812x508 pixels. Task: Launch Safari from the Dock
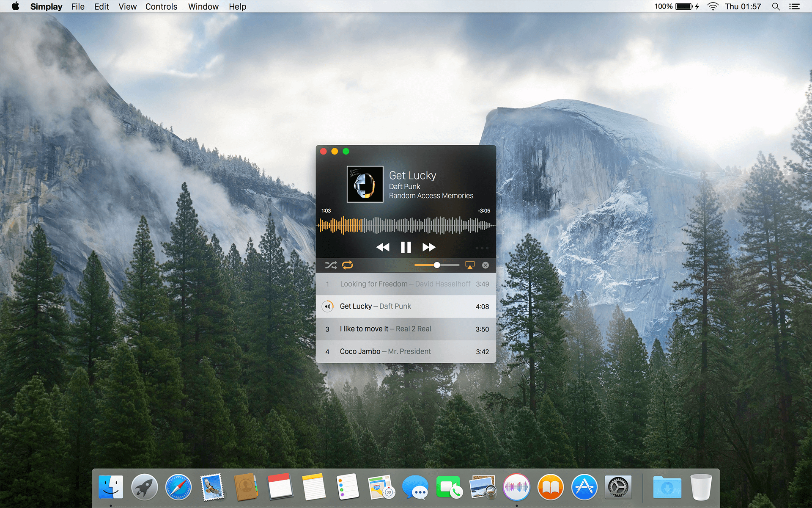tap(178, 487)
